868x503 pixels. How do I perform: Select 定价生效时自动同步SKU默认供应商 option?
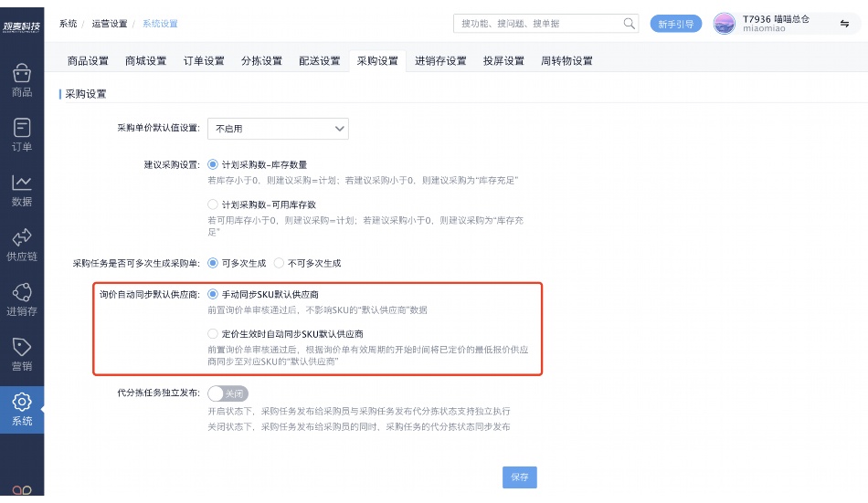pos(214,334)
